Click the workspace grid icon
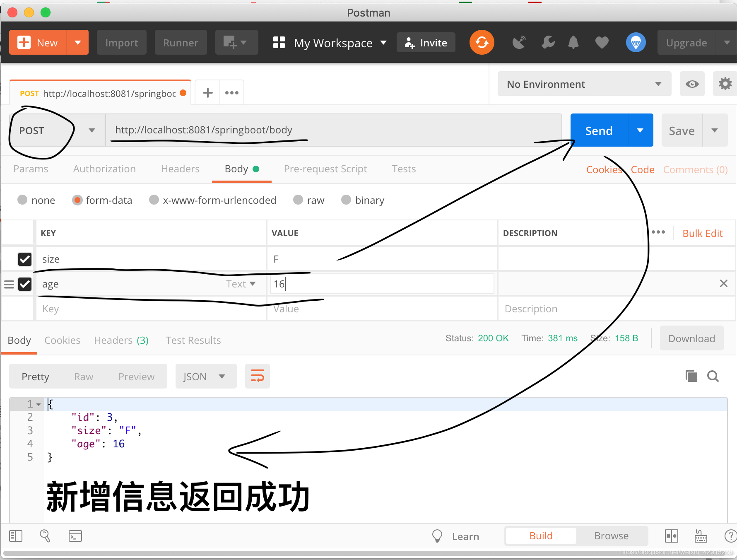Viewport: 737px width, 560px height. (279, 42)
